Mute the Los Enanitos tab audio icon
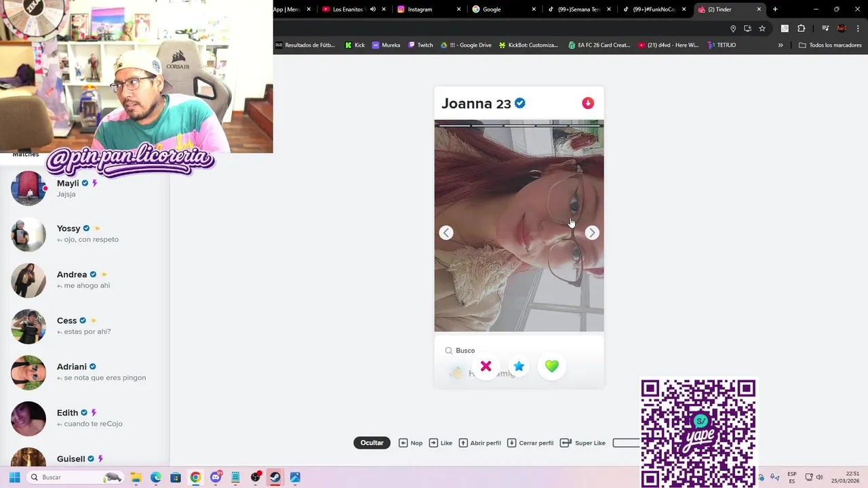The width and height of the screenshot is (868, 488). (373, 9)
